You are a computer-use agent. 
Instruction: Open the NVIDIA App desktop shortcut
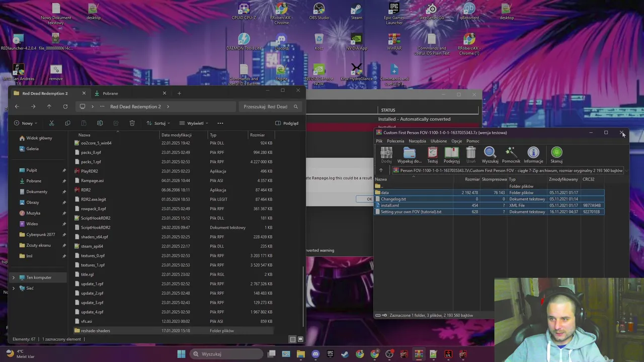tap(357, 42)
